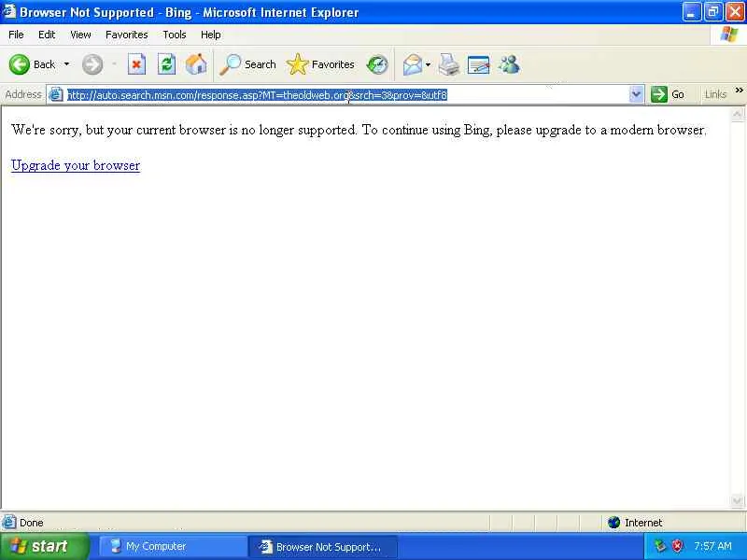
Task: Open the Back history dropdown arrow
Action: coord(66,63)
